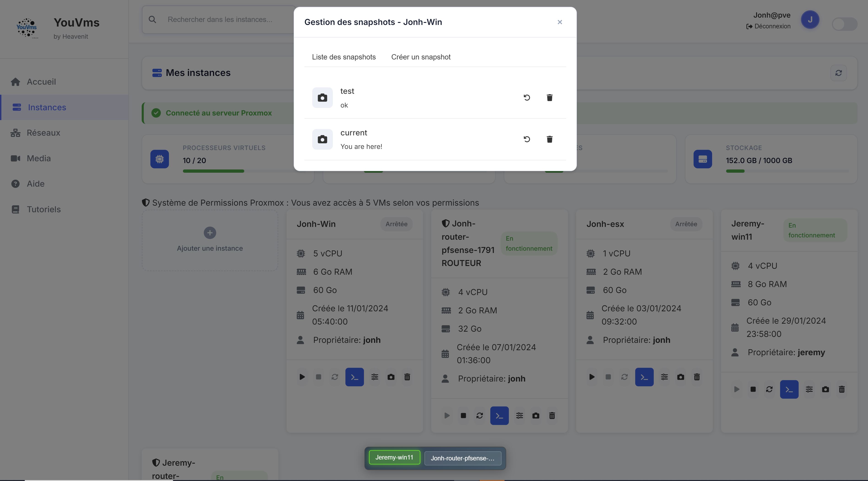868x481 pixels.
Task: Open snapshots for Jonh-esx
Action: tap(681, 377)
